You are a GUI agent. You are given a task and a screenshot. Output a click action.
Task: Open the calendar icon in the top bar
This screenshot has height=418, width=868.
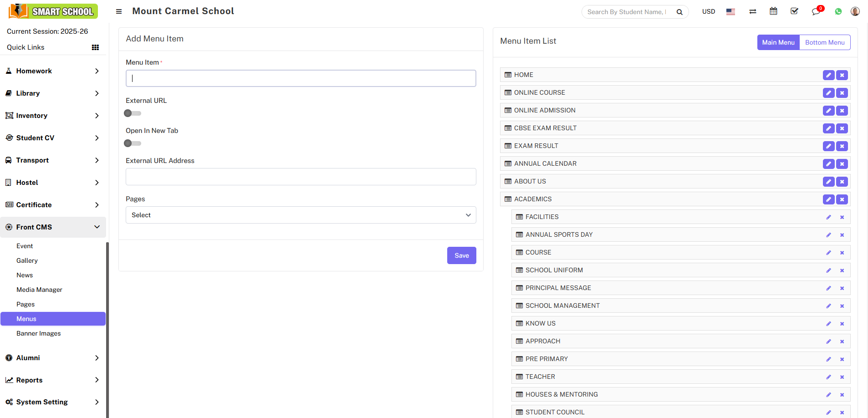pyautogui.click(x=773, y=11)
